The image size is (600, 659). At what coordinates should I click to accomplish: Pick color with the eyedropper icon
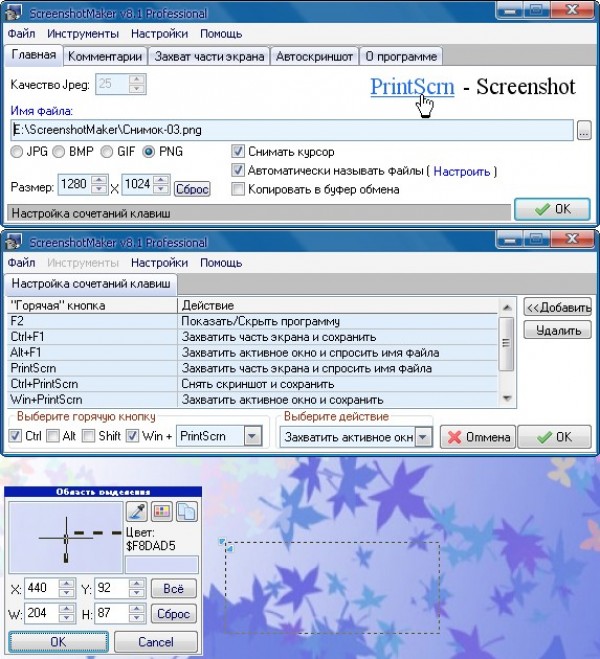(x=137, y=511)
